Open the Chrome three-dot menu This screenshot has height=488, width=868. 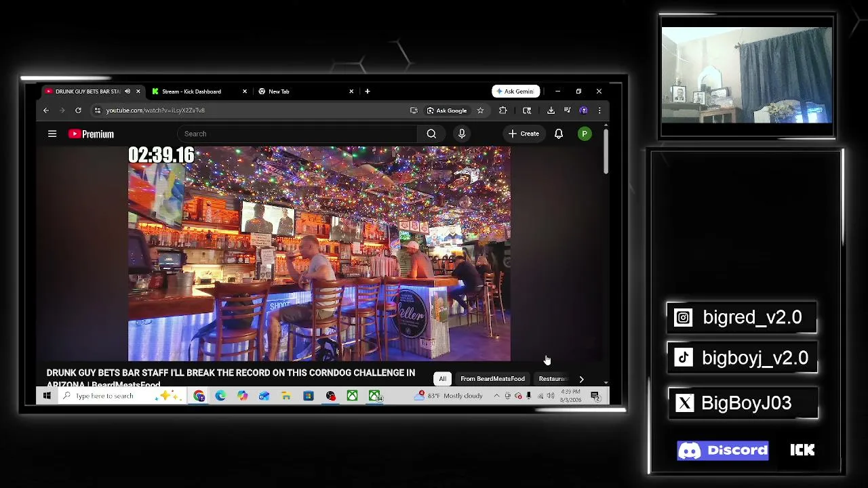coord(599,110)
